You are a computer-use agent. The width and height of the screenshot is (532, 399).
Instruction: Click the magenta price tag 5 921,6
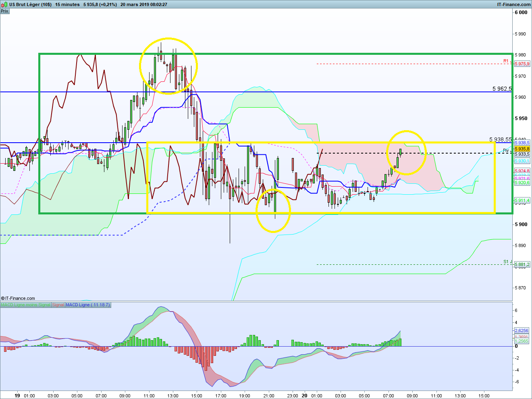[x=522, y=179]
